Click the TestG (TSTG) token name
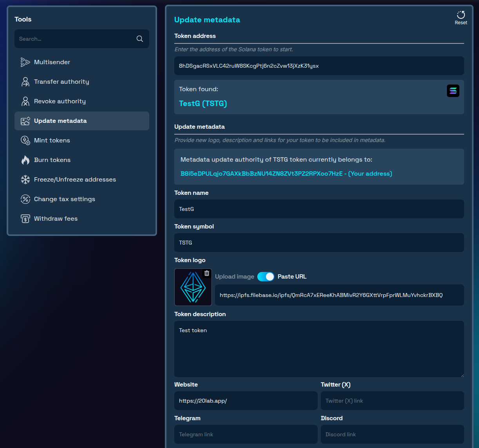479x448 pixels. (x=203, y=104)
